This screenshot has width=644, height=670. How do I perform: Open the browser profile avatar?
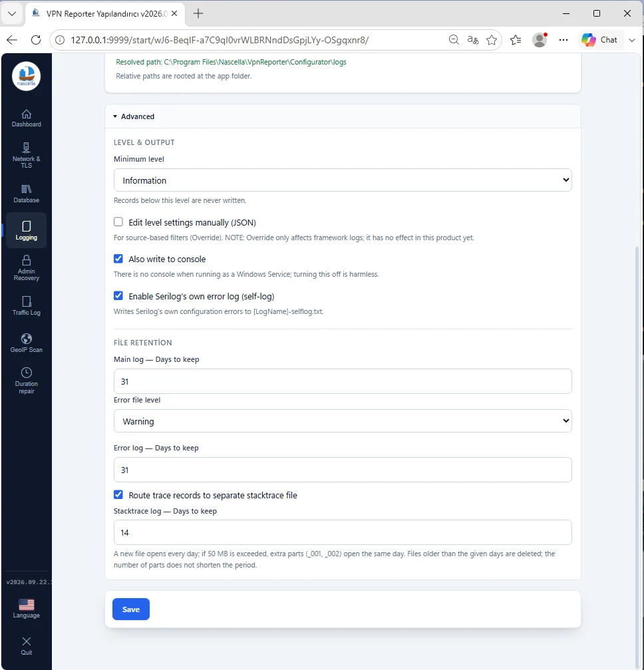point(540,40)
